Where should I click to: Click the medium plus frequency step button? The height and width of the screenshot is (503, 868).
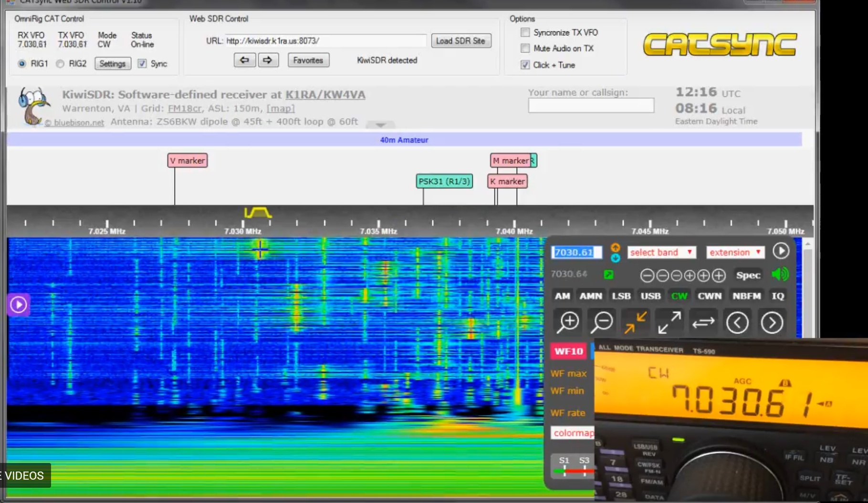pyautogui.click(x=704, y=275)
